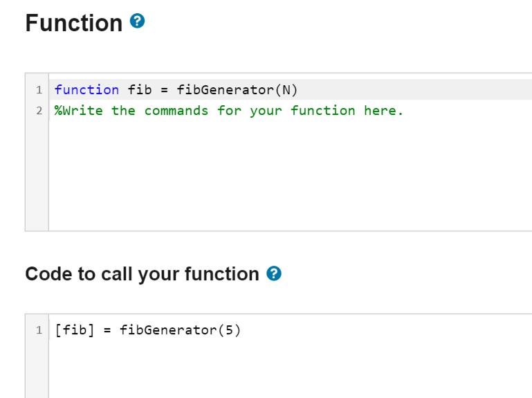
Task: Open help icon beside Code to call heading
Action: (274, 273)
